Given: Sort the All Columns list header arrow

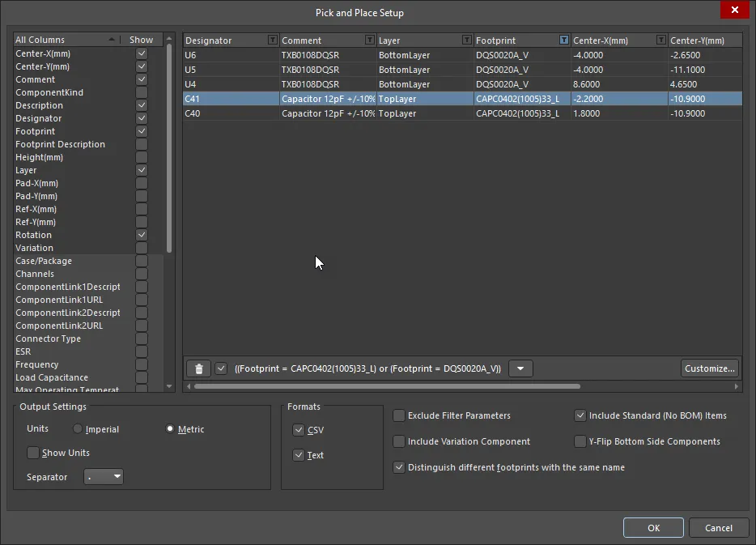Looking at the screenshot, I should (111, 40).
